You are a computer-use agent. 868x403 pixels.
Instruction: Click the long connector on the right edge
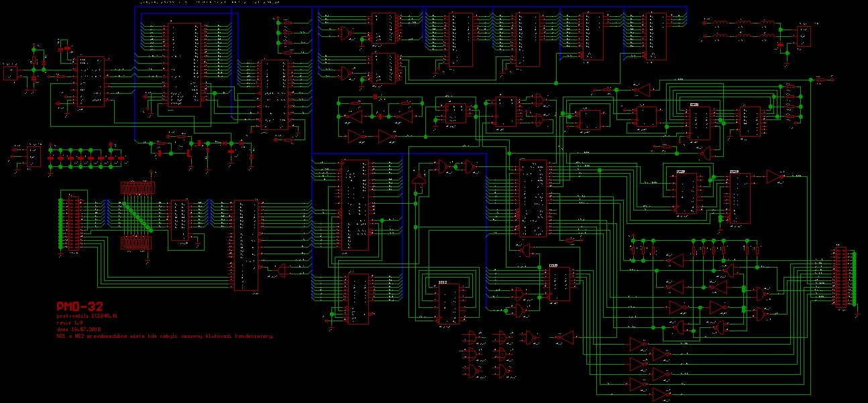(x=839, y=279)
